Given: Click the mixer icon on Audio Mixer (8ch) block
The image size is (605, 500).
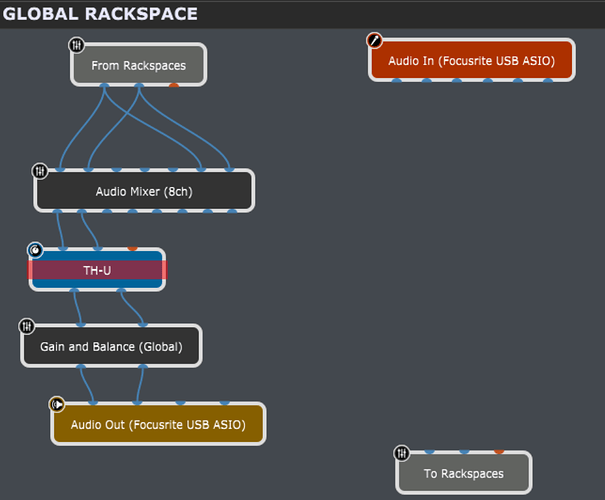Looking at the screenshot, I should click(40, 171).
